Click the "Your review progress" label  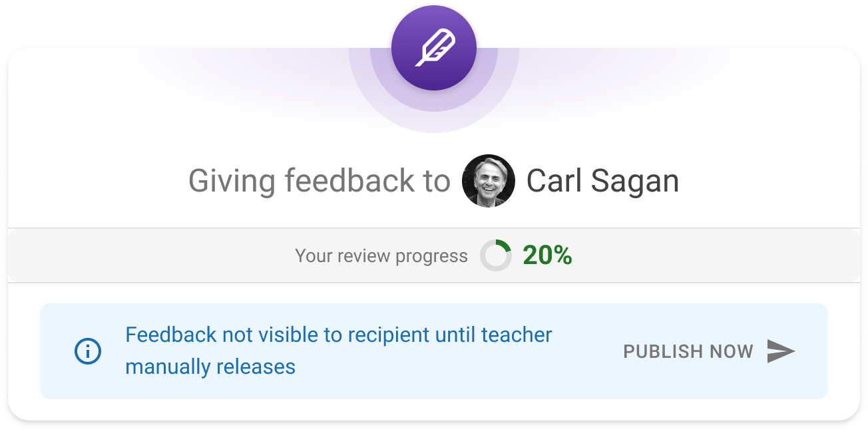(x=381, y=256)
